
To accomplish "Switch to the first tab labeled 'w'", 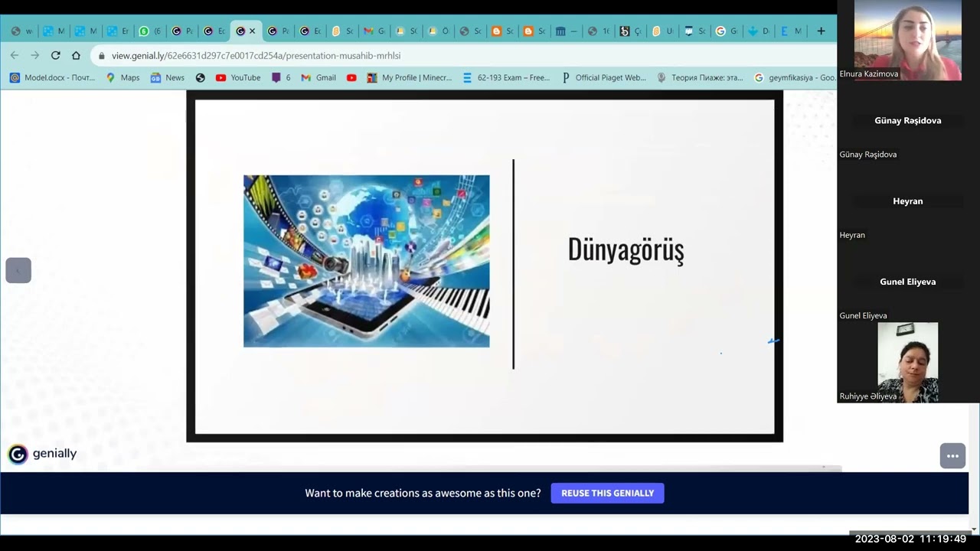I will 21,31.
